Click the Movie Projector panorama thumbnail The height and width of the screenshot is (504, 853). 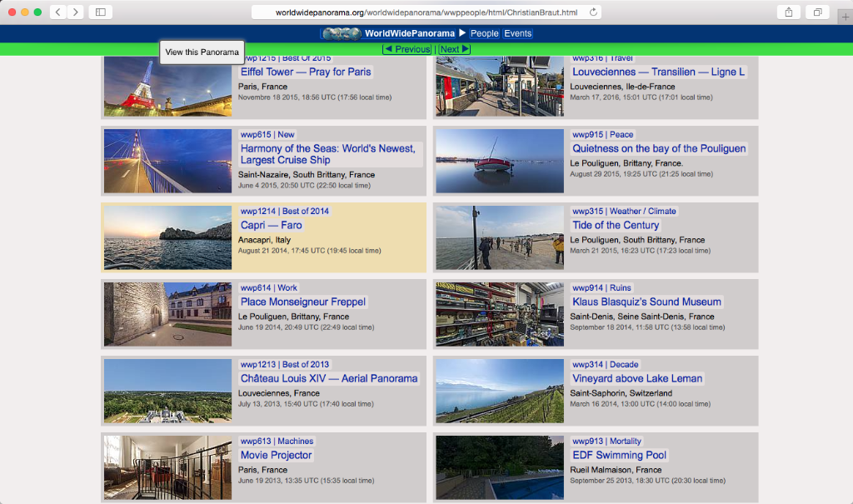167,467
